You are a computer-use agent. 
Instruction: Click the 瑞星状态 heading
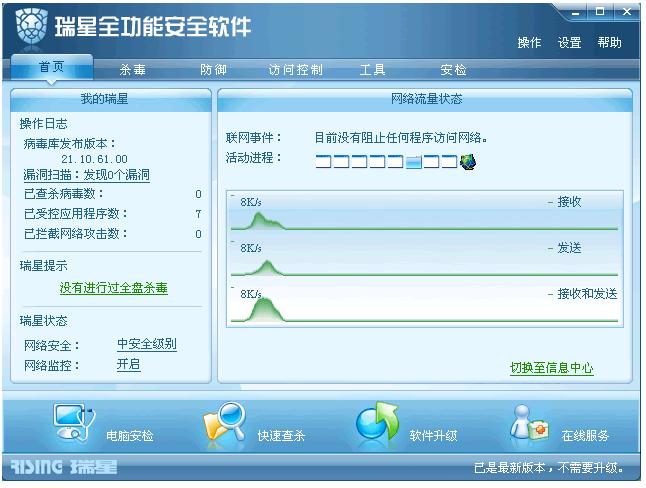(x=43, y=321)
